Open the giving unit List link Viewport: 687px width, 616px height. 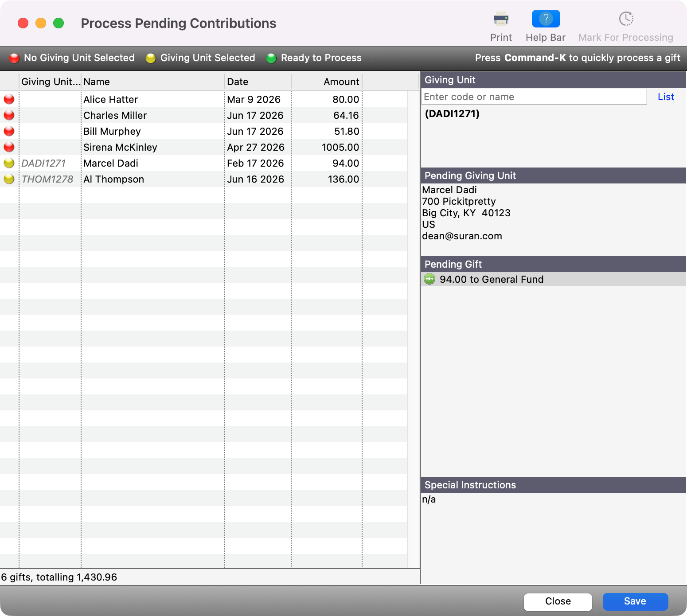[x=666, y=97]
